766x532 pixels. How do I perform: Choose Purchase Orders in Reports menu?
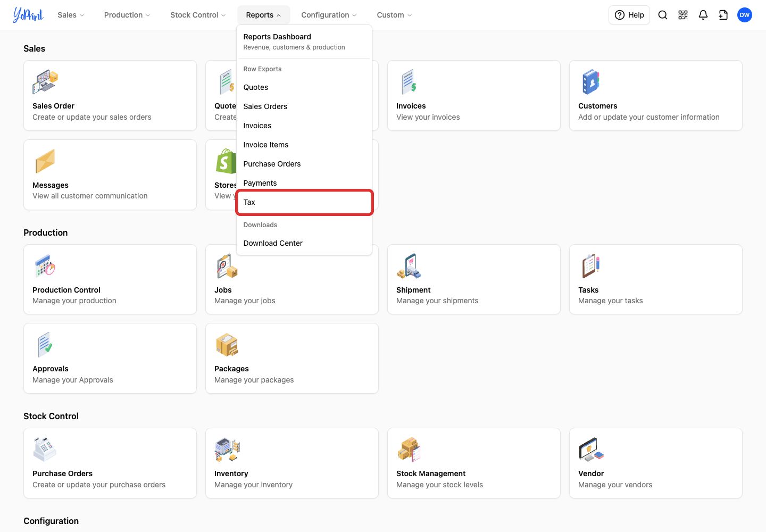pos(304,164)
